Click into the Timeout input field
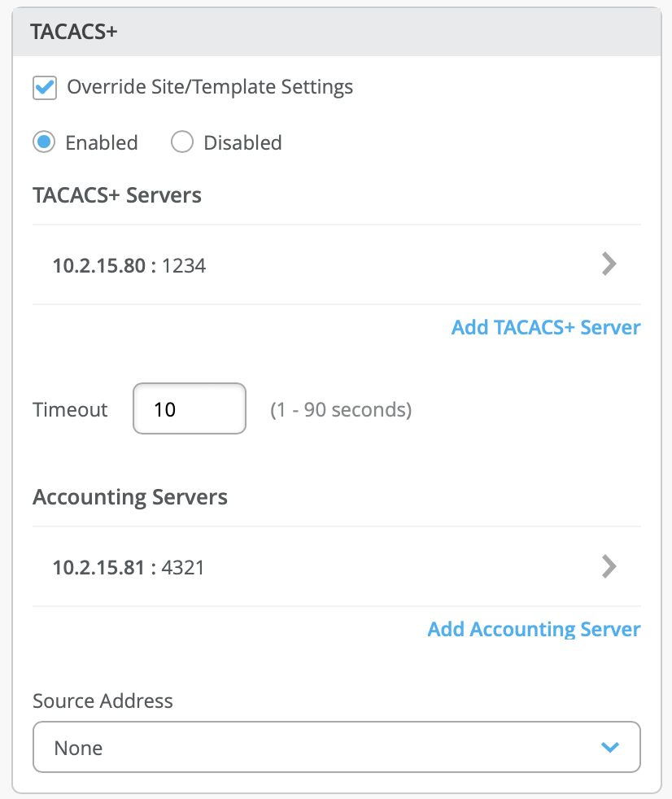Screen dimensions: 672x799 point(189,408)
